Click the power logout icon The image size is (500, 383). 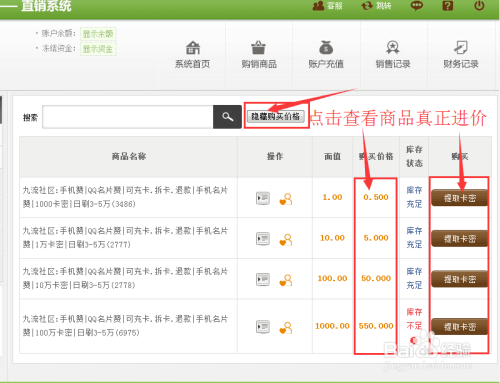[x=479, y=6]
